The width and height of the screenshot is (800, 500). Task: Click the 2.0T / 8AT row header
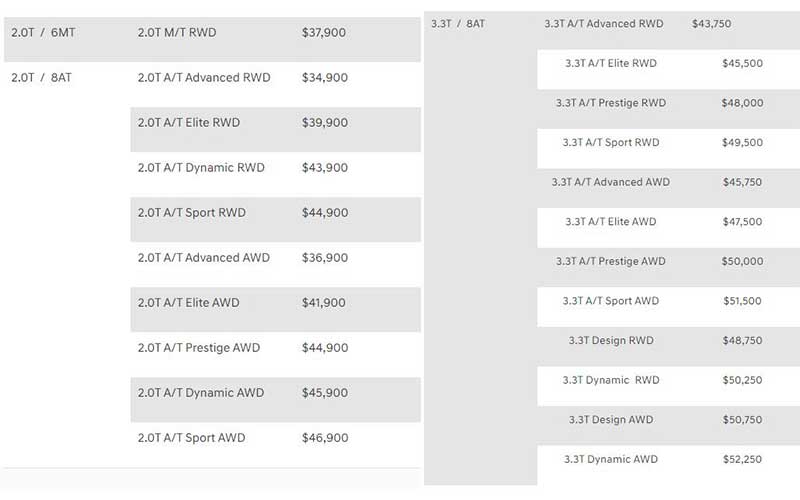coord(41,78)
